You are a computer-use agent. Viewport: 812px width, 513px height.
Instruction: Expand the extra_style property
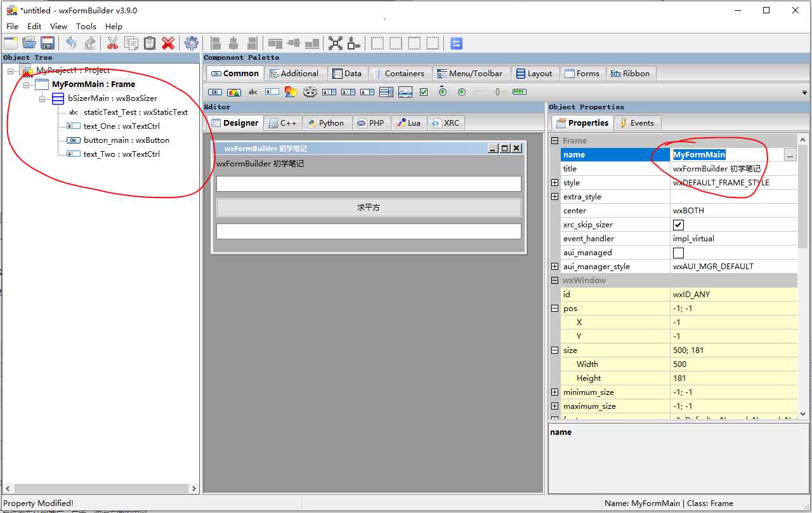point(554,197)
